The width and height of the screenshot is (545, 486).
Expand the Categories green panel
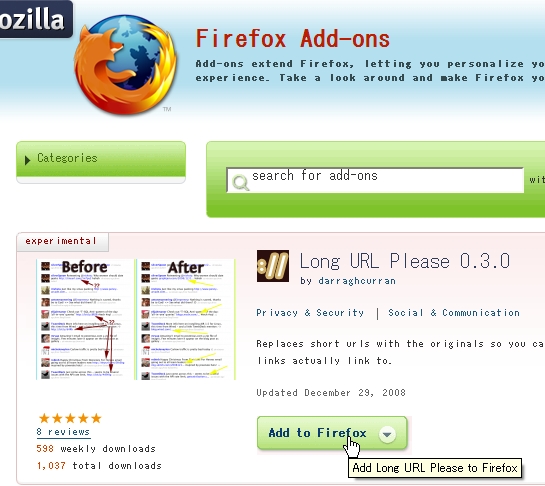tap(101, 159)
